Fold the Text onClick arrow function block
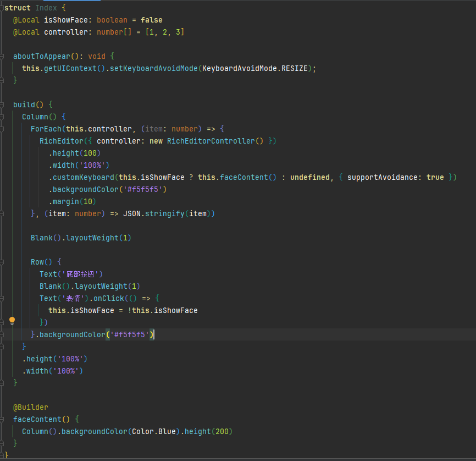This screenshot has width=476, height=461. coord(2,298)
